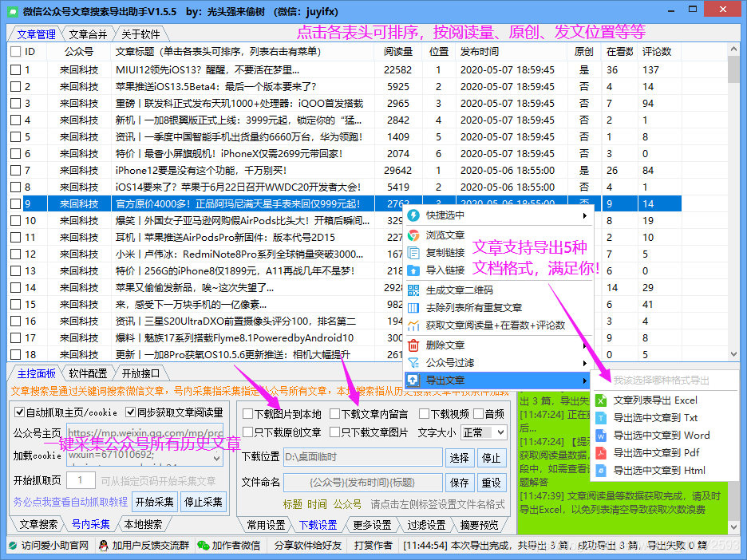The height and width of the screenshot is (560, 747).
Task: Open the 关于软件 tab
Action: click(x=140, y=34)
